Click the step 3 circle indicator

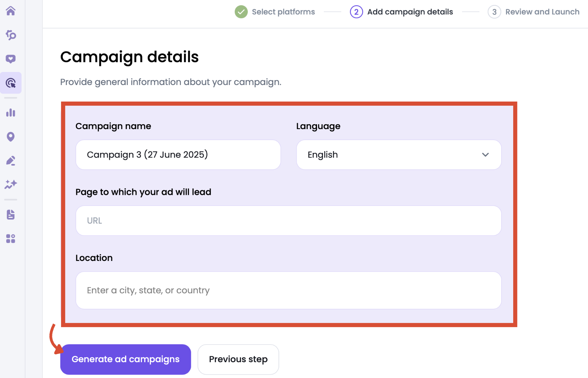(x=494, y=12)
